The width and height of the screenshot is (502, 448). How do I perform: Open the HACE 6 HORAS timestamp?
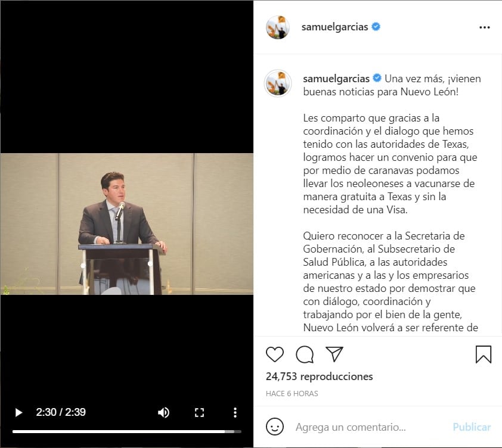pyautogui.click(x=292, y=394)
